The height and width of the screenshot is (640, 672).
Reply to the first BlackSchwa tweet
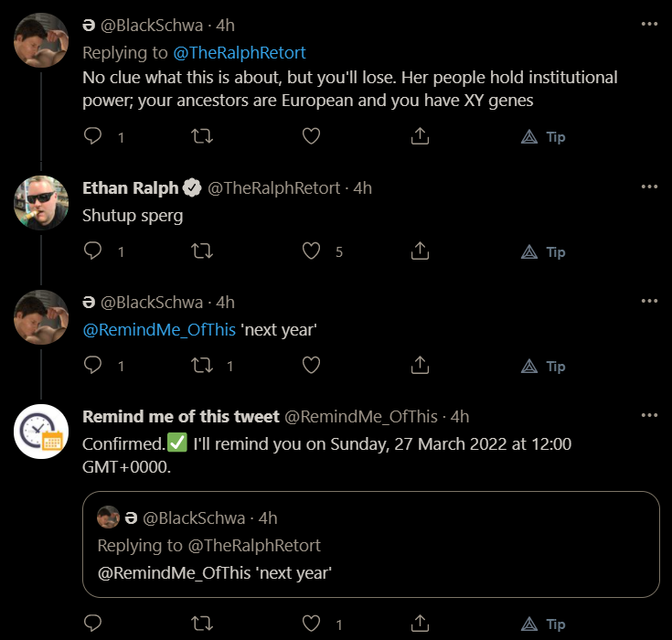point(92,136)
